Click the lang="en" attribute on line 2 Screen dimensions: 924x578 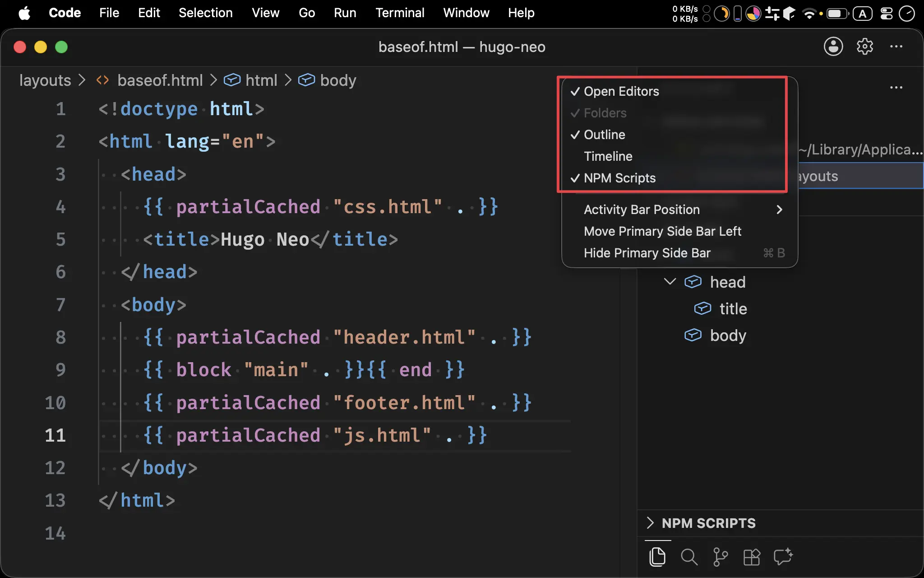click(214, 142)
